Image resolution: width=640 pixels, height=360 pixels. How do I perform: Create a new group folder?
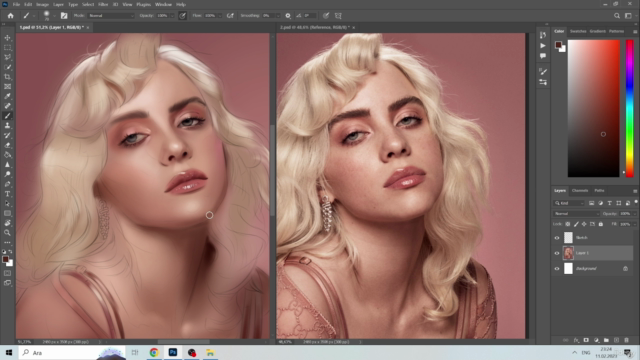coord(606,340)
